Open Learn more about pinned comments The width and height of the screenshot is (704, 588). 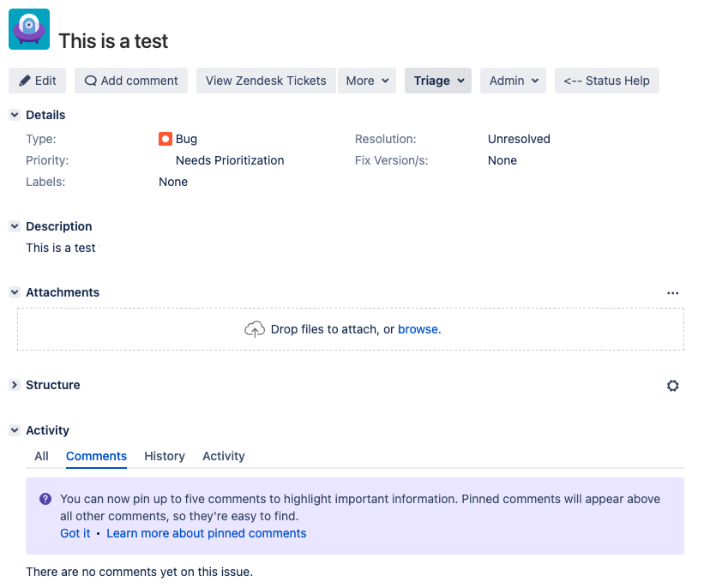coord(206,533)
